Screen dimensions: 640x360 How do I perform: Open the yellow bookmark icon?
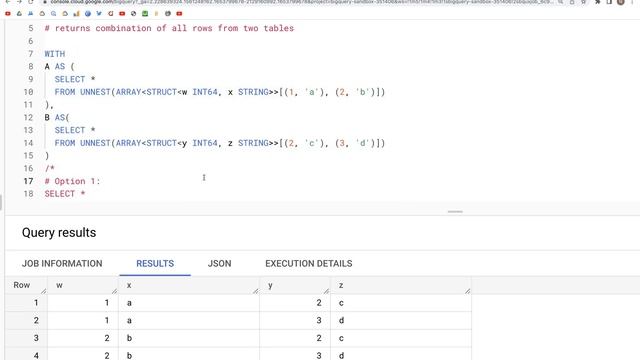(x=156, y=13)
